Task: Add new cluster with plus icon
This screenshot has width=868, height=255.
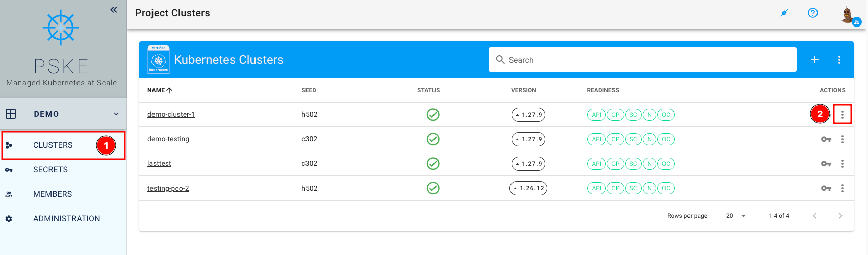Action: (815, 60)
